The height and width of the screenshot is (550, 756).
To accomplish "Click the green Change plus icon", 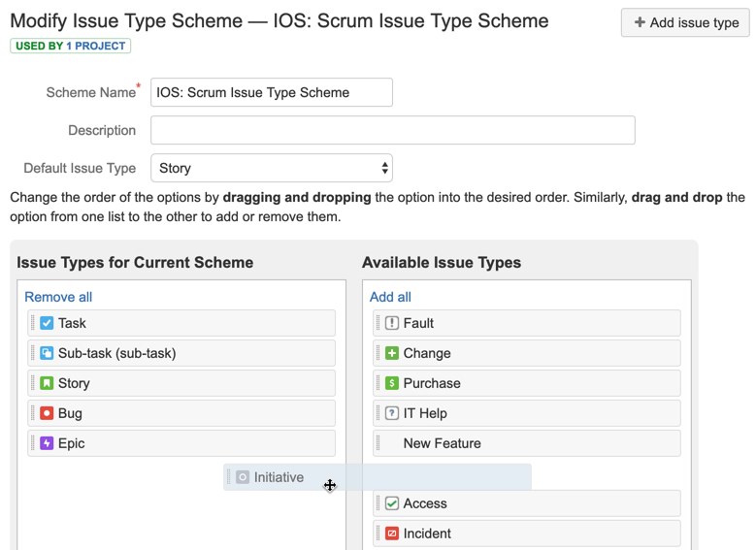I will [x=392, y=353].
